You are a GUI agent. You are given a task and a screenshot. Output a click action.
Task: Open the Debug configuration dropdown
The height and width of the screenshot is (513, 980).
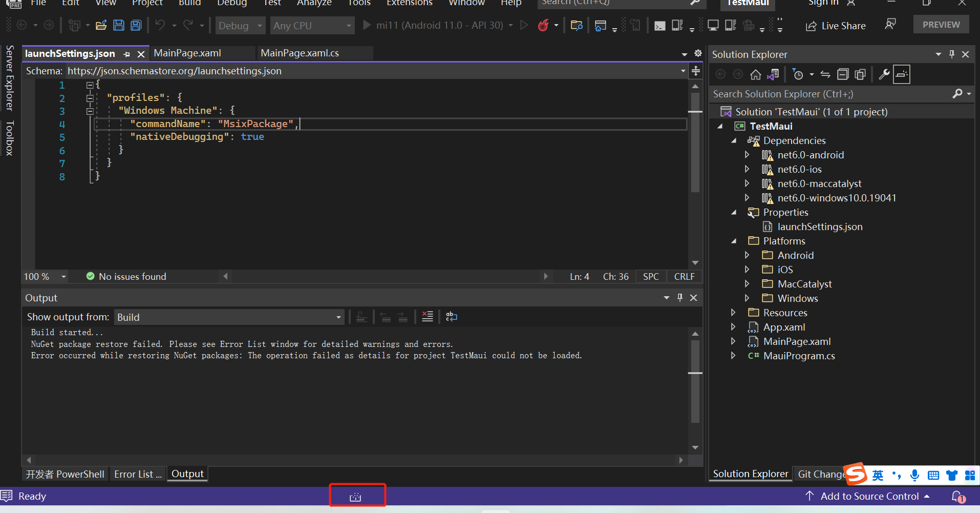pyautogui.click(x=240, y=26)
